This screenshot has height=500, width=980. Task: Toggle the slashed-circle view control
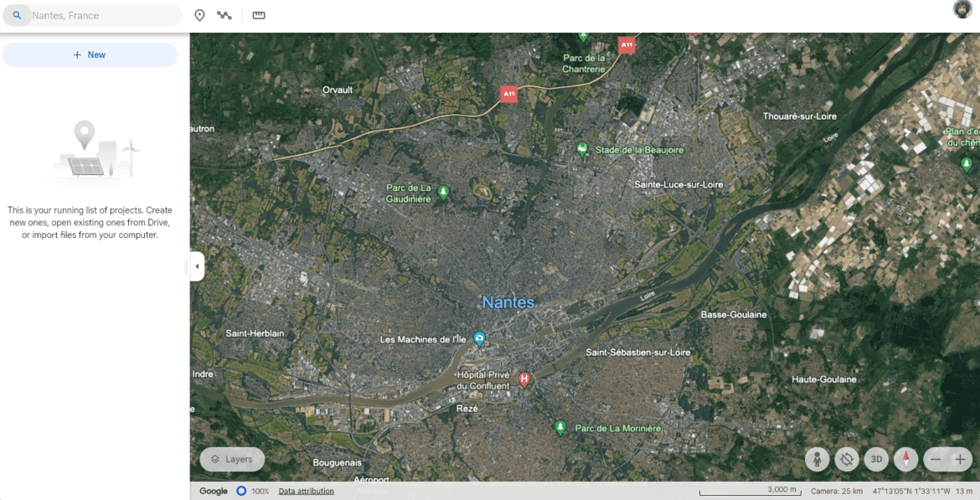[x=847, y=459]
